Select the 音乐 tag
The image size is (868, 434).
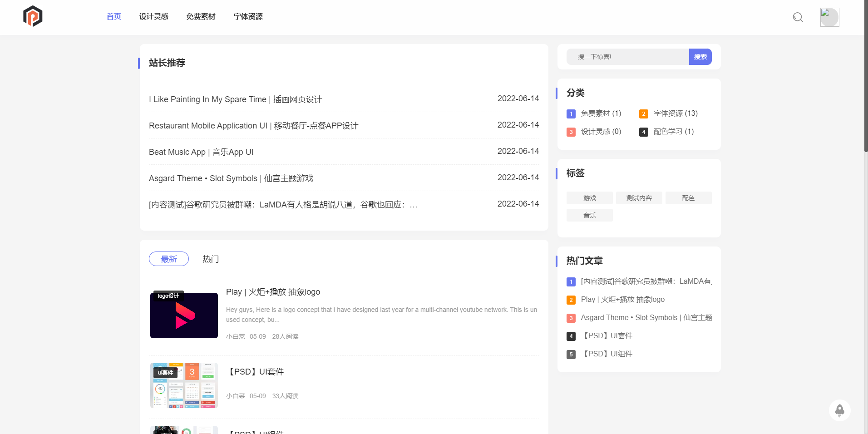coord(589,215)
